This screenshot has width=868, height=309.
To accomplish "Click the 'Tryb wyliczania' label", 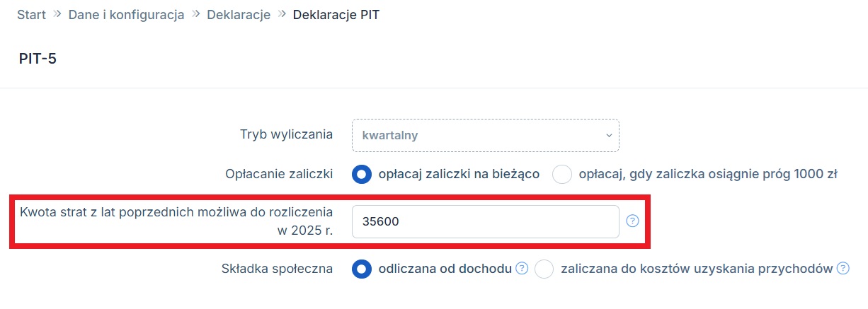I will 286,134.
